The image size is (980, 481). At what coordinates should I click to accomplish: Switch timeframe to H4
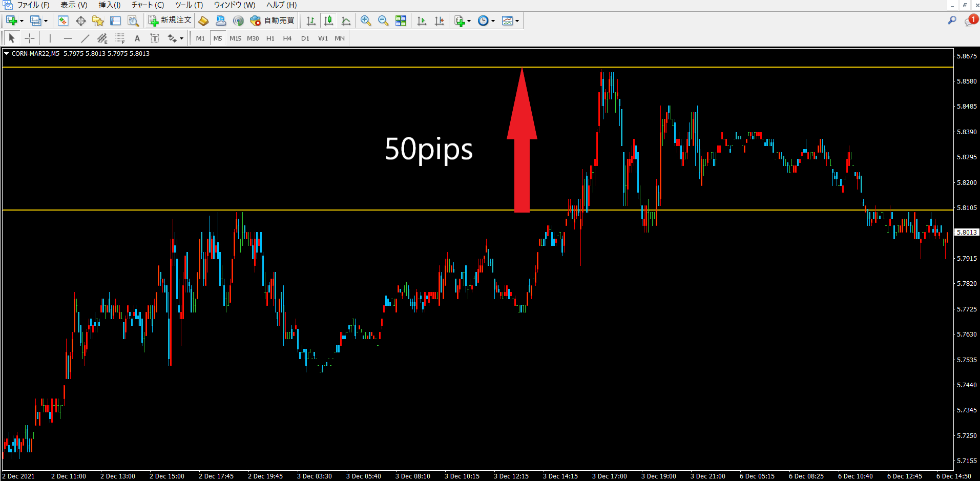(287, 38)
